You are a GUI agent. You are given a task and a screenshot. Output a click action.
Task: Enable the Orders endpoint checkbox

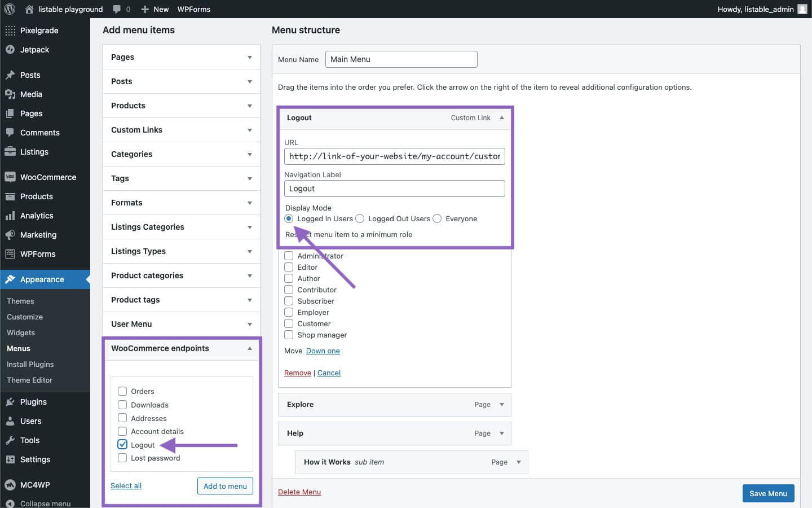tap(122, 391)
